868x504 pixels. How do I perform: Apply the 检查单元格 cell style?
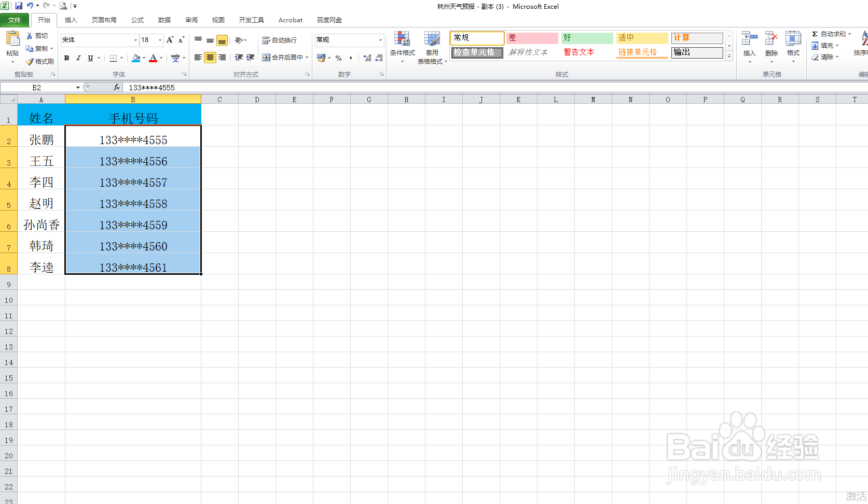click(x=477, y=52)
